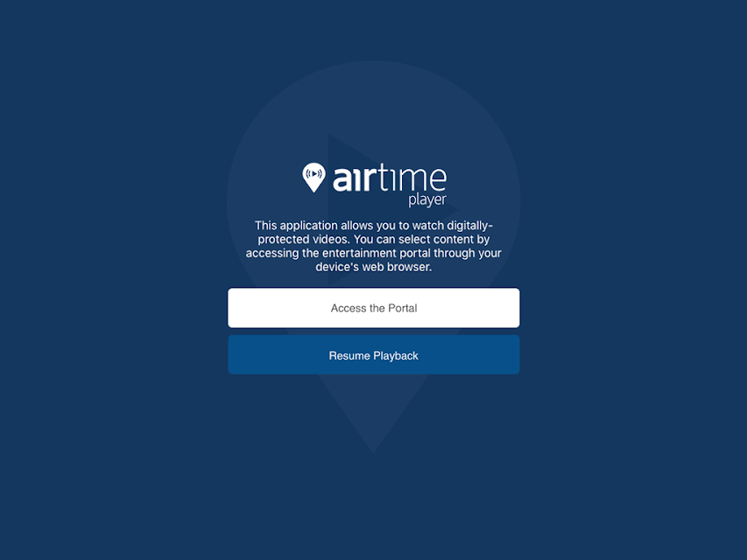Click the "player" subtitle under the logo
Viewport: 747px width, 560px height.
pyautogui.click(x=427, y=200)
